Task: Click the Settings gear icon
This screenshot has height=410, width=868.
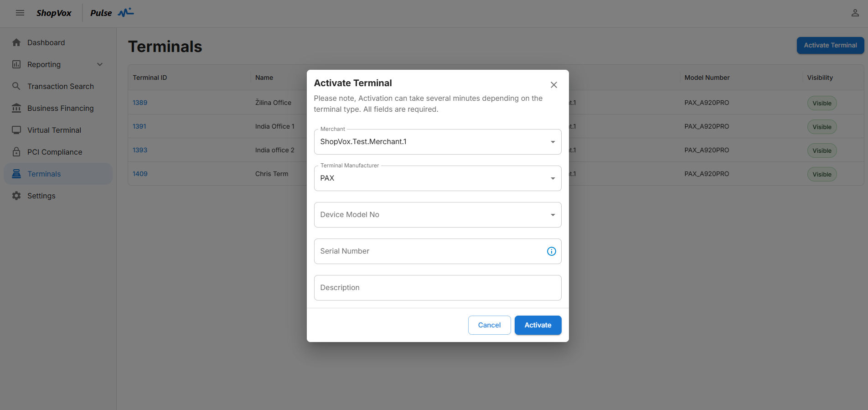Action: tap(16, 196)
